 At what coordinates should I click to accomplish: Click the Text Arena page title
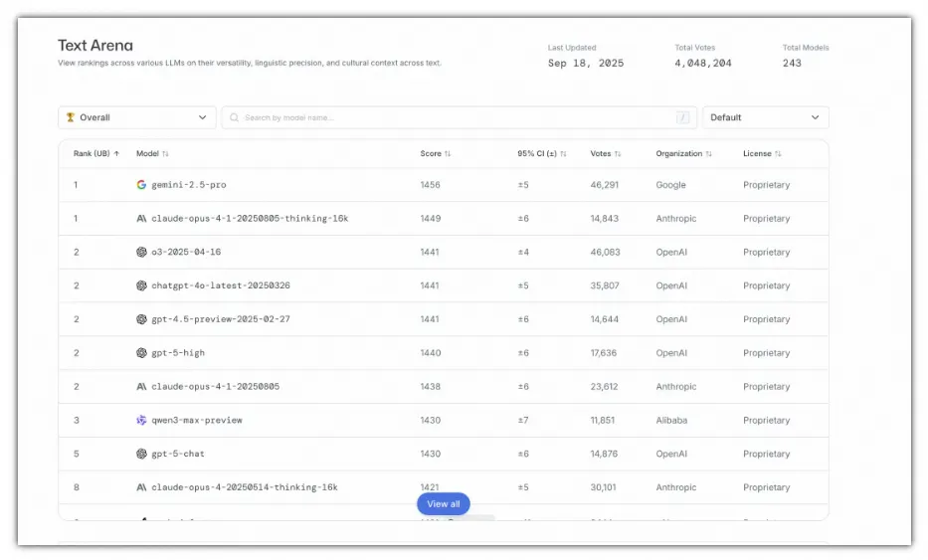click(95, 46)
